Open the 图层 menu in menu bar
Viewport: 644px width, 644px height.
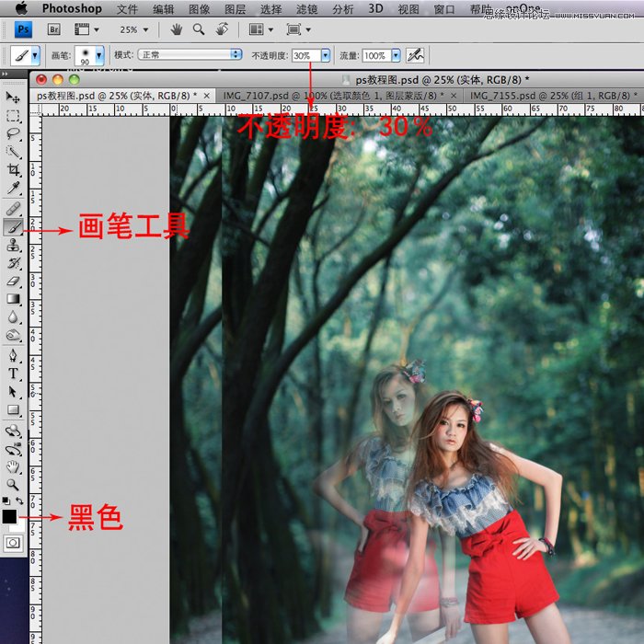coord(235,9)
